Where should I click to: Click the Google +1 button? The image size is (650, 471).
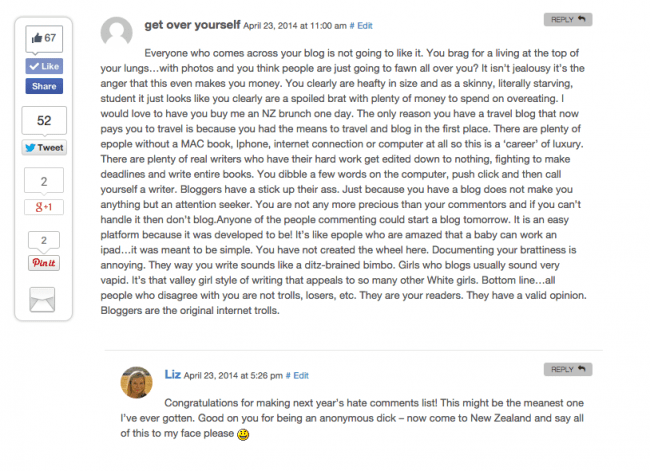(x=44, y=208)
